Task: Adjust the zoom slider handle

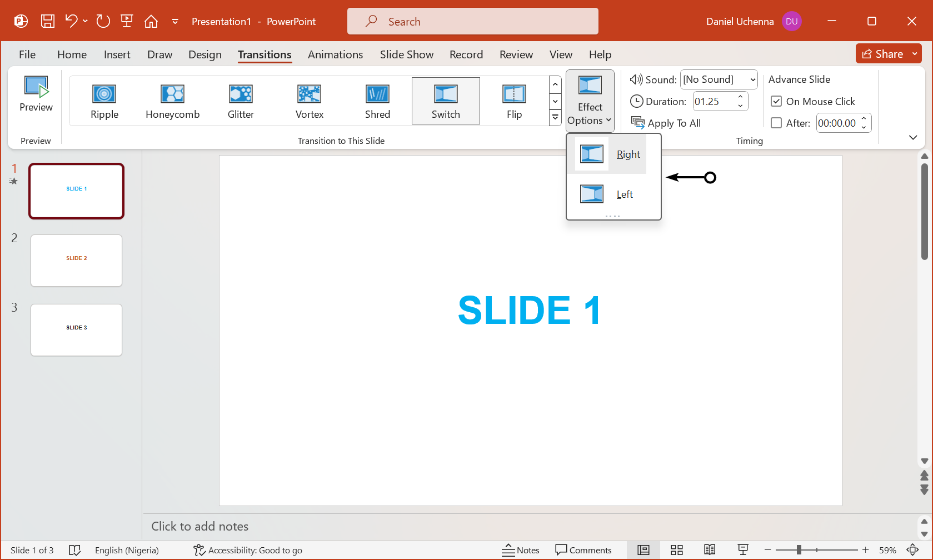Action: pyautogui.click(x=799, y=550)
